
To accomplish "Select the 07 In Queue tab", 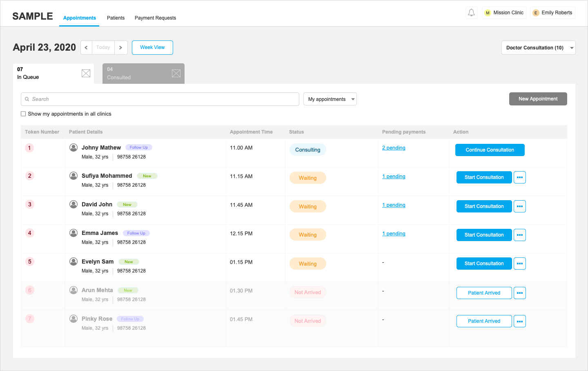I will (53, 74).
